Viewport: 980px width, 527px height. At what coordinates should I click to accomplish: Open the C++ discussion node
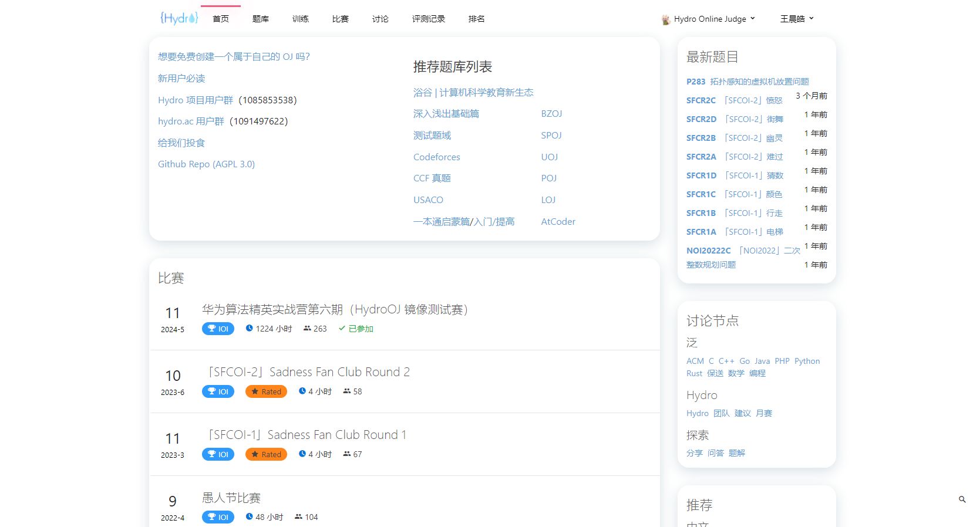[726, 361]
